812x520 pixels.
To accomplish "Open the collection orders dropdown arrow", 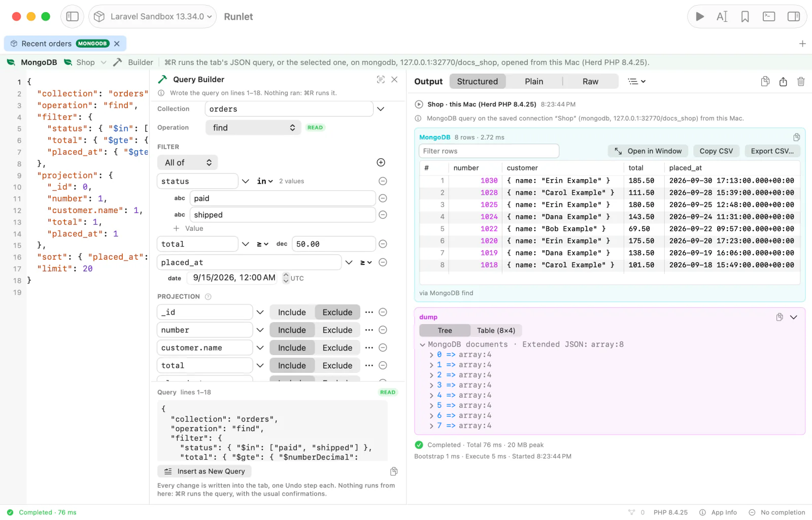I will 381,109.
